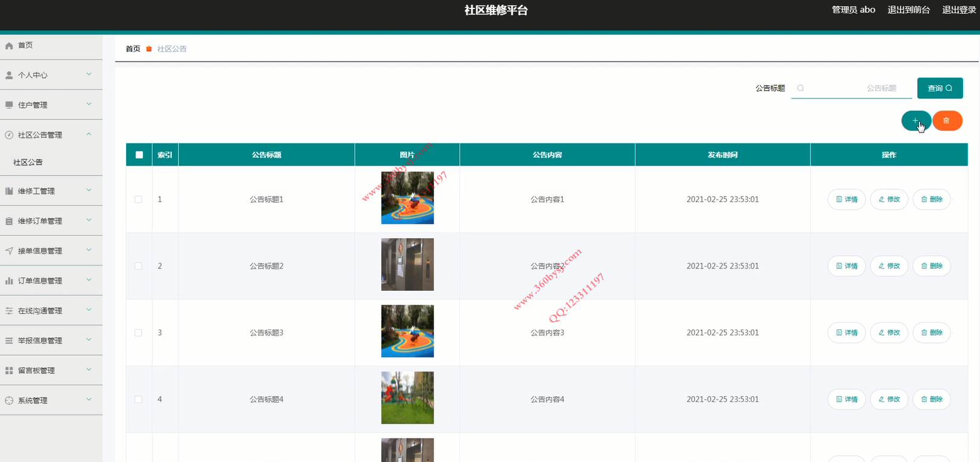The height and width of the screenshot is (462, 980).
Task: Check the checkbox for row 4
Action: [x=139, y=400]
